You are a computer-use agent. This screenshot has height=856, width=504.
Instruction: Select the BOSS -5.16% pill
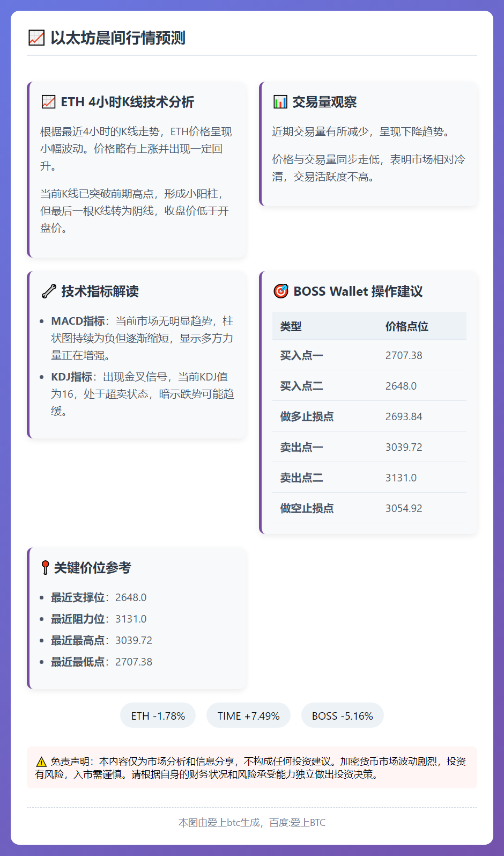(x=342, y=715)
